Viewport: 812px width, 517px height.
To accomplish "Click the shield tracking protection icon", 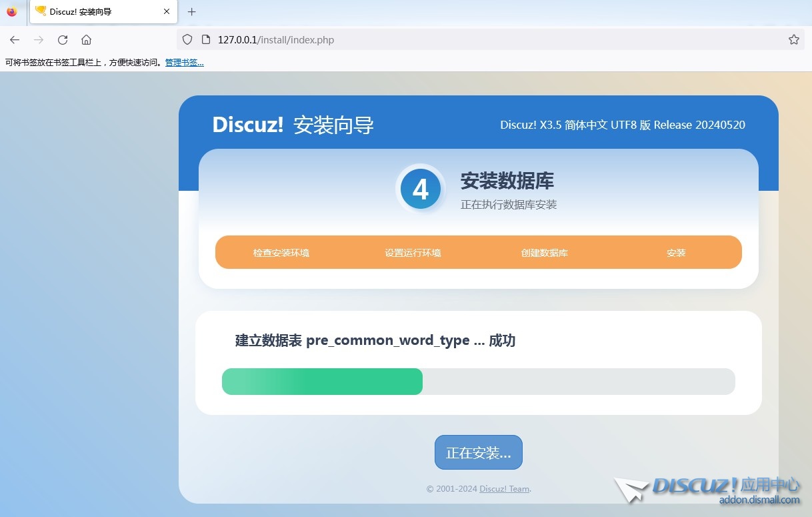I will pos(187,40).
